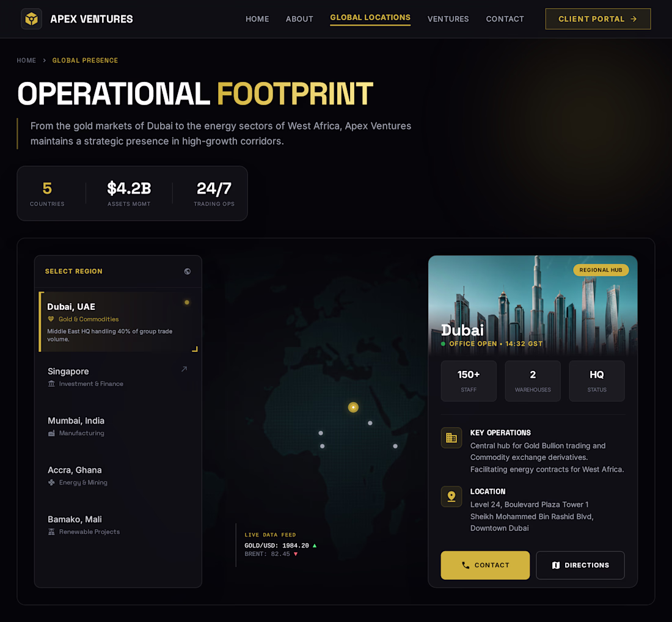The height and width of the screenshot is (622, 672).
Task: Click the building icon next to Key Operations
Action: 451,437
